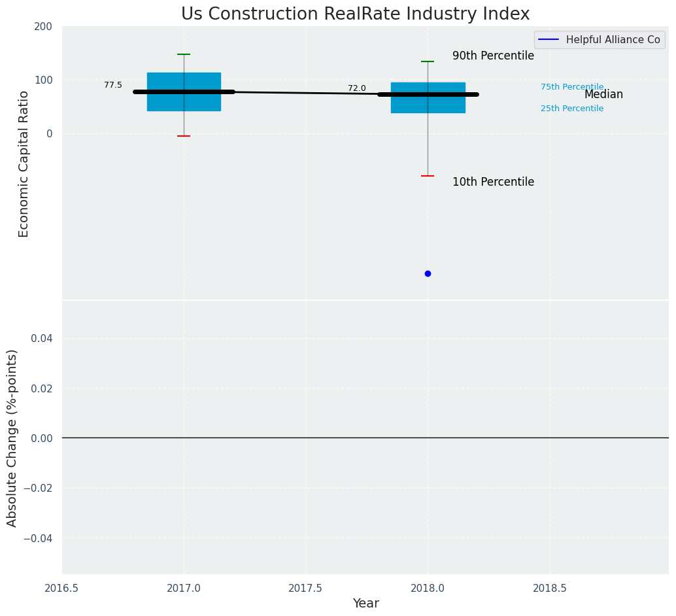Click the 2018 blue box plot

(x=428, y=105)
